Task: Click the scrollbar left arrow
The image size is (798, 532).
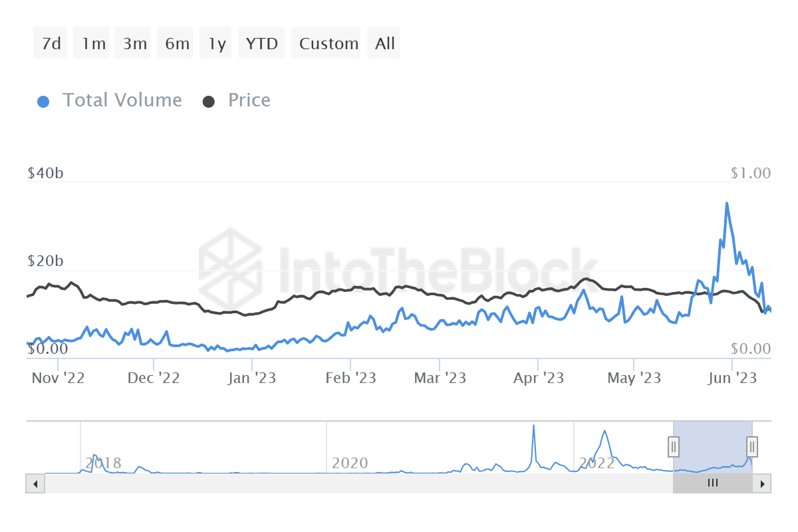Action: click(35, 483)
